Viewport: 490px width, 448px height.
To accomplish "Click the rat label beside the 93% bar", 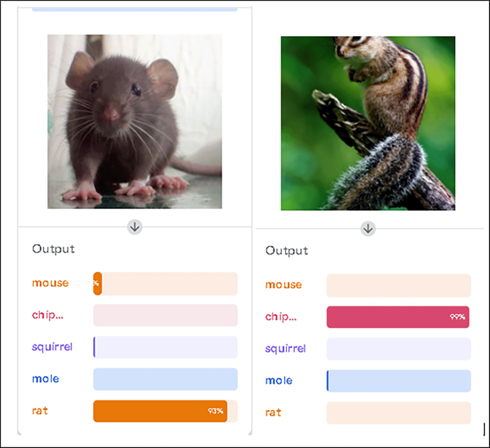I will click(x=40, y=411).
